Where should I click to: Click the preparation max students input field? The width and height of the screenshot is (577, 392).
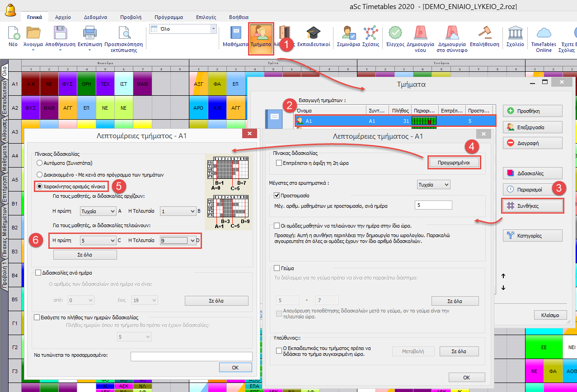[433, 205]
